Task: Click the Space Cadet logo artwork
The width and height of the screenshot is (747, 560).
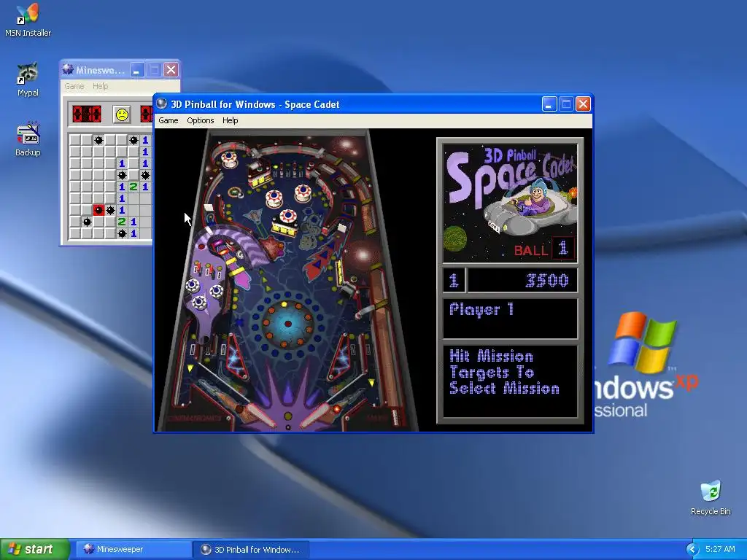Action: click(510, 203)
